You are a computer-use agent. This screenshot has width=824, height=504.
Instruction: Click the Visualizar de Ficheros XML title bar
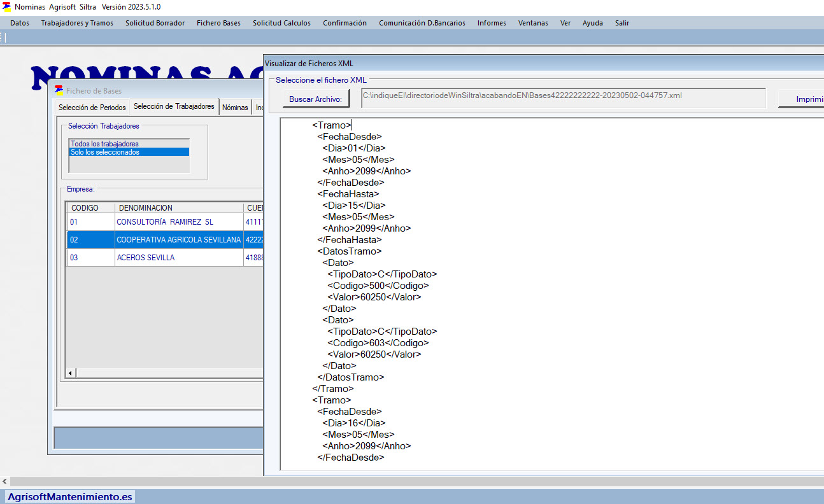[543, 63]
